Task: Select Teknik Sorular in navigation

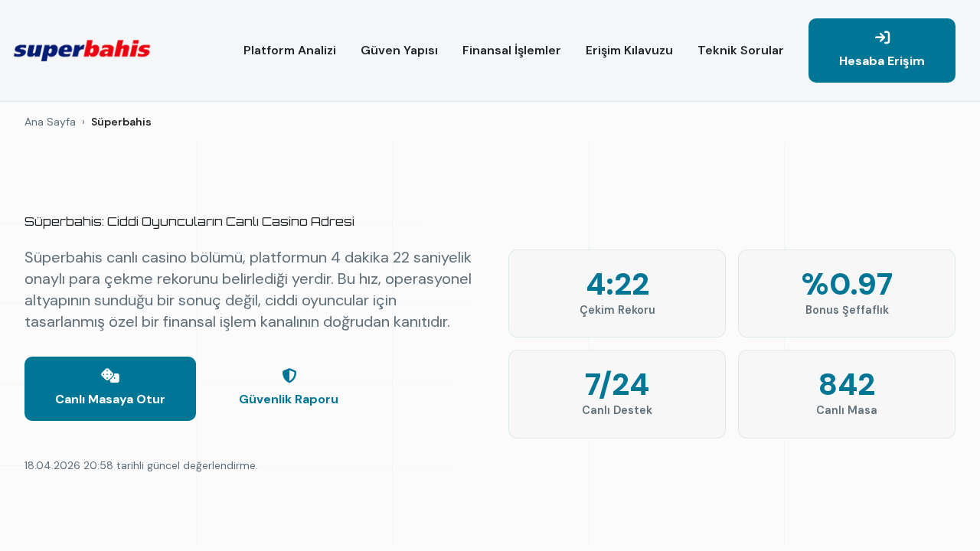Action: [x=740, y=51]
